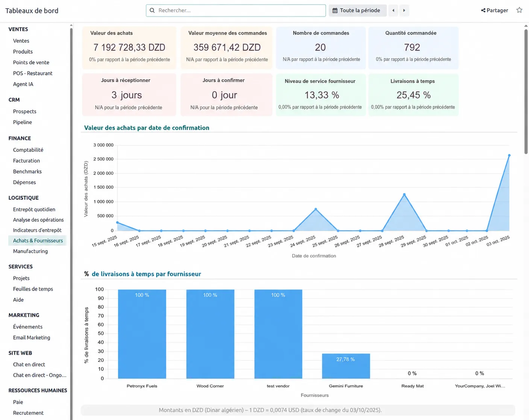The width and height of the screenshot is (529, 420).
Task: Focus the Rechercher search field
Action: click(x=236, y=11)
